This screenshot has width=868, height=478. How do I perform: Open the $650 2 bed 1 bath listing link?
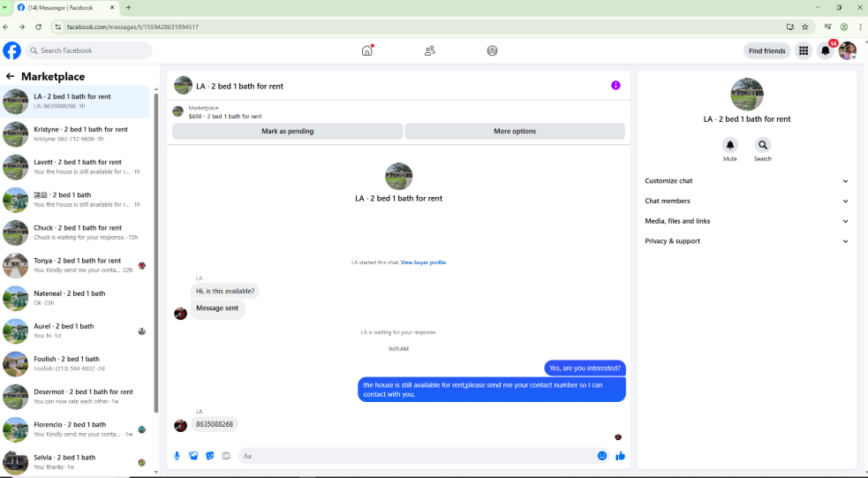225,117
